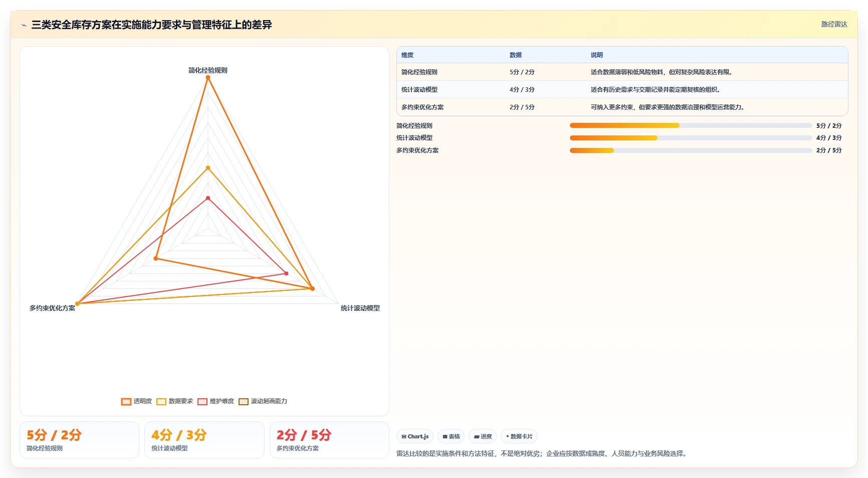Click the 4分 / 3分 table cell
Image resolution: width=868 pixels, height=478 pixels.
(522, 90)
